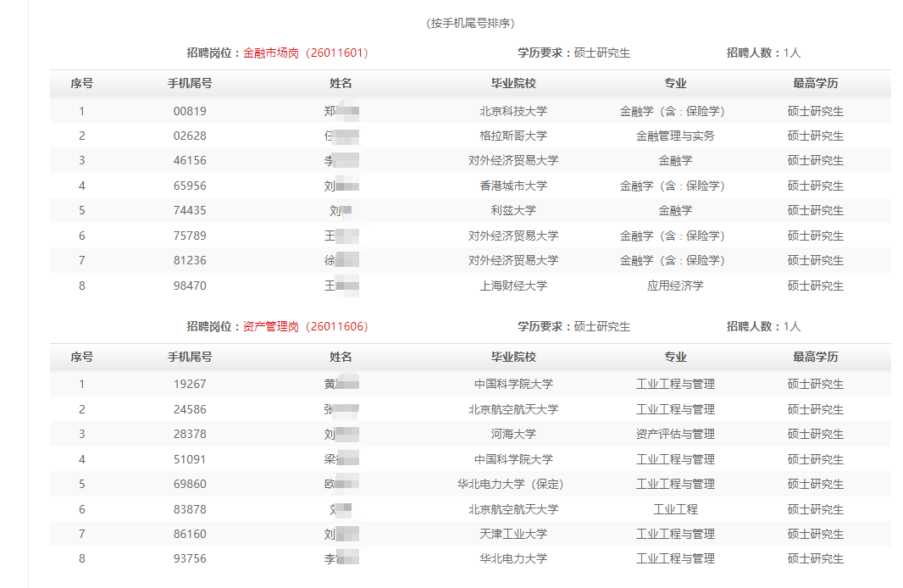
Task: Click the 利兹大学 university entry
Action: pos(513,210)
